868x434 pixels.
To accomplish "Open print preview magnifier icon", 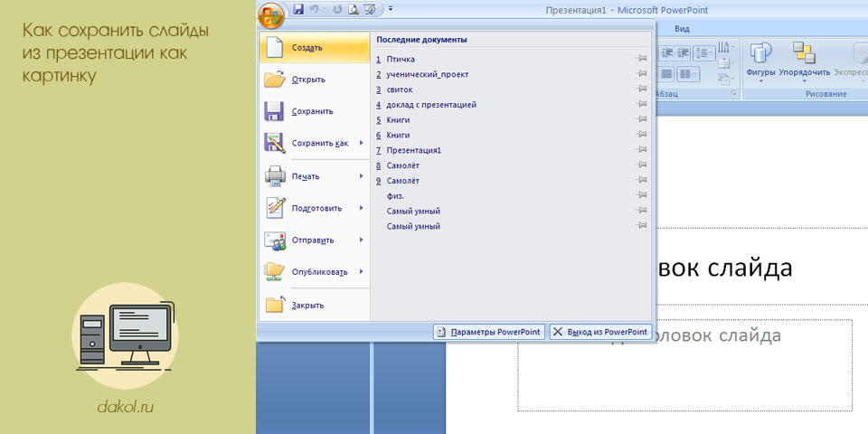I will pyautogui.click(x=354, y=9).
